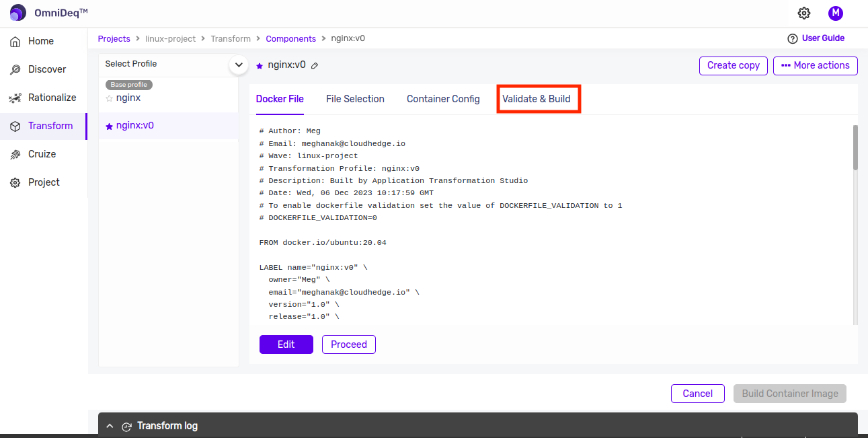The image size is (868, 438).
Task: Click the Discover magnifier icon
Action: (x=15, y=70)
